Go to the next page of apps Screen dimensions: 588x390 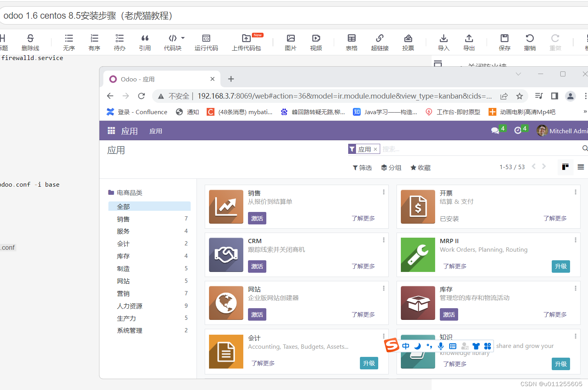coord(544,166)
